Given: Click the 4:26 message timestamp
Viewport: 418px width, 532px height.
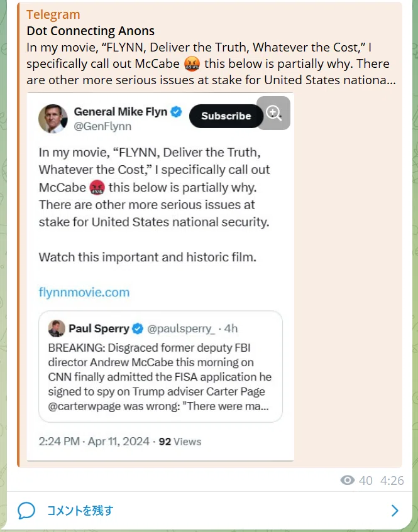Looking at the screenshot, I should pos(392,480).
